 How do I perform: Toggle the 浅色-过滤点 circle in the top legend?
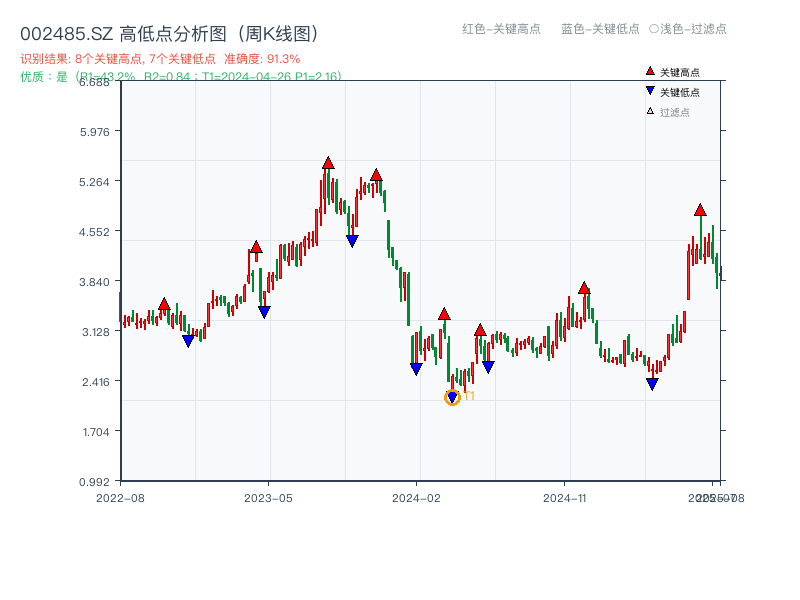pyautogui.click(x=654, y=29)
